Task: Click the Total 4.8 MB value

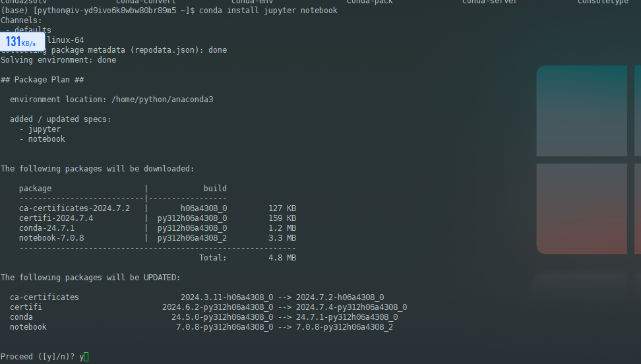Action: [x=282, y=258]
